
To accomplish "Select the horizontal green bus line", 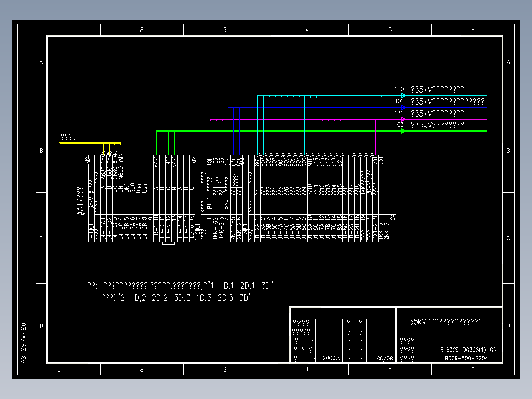I will click(x=321, y=131).
